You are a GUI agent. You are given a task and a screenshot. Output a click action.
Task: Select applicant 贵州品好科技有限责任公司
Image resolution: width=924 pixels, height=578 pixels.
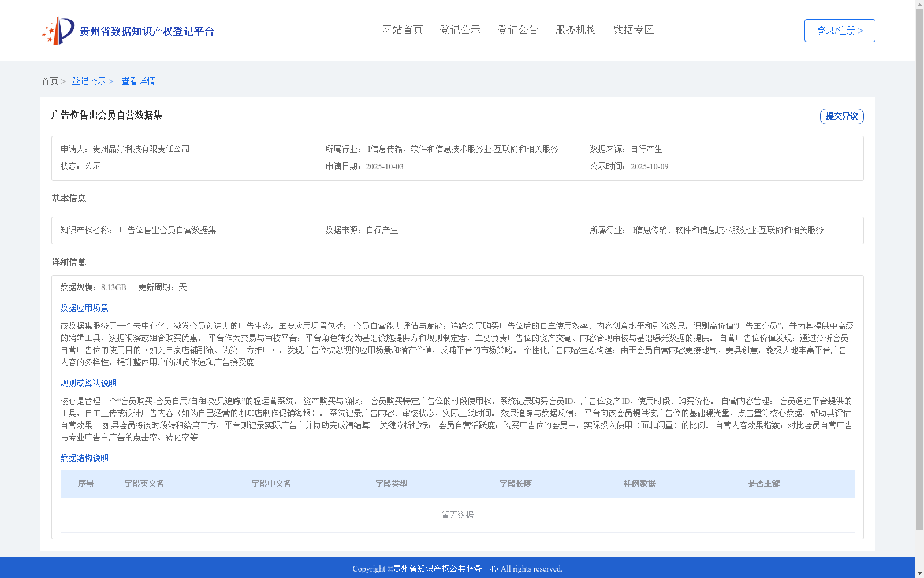[141, 149]
